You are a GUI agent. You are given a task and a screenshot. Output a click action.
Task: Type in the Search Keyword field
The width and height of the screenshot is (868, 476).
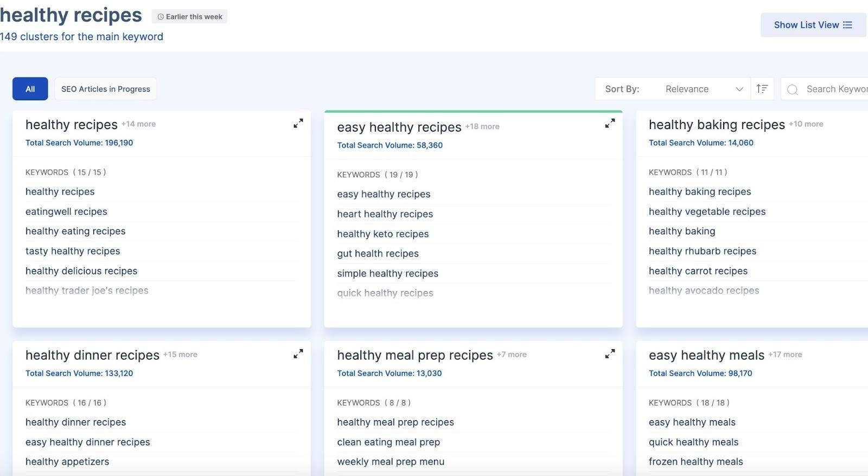pos(835,89)
